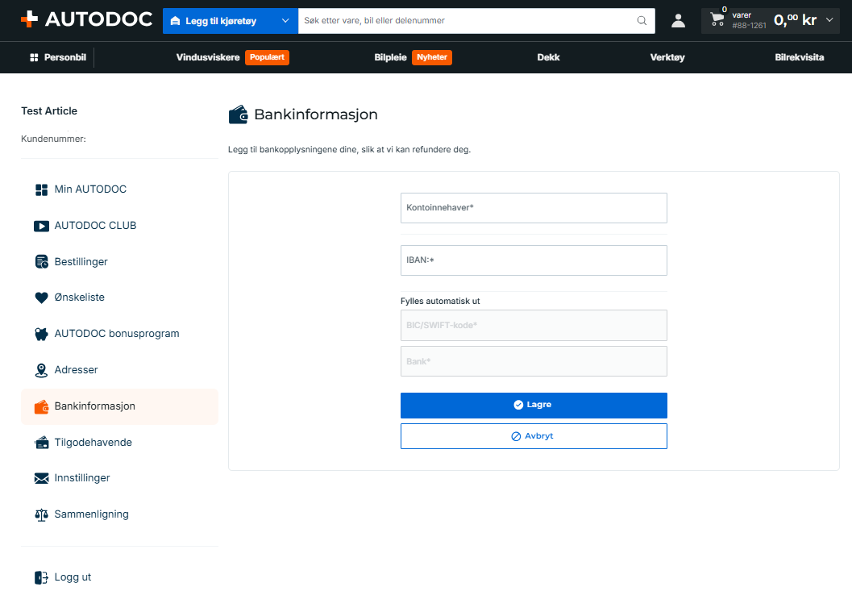Click the search magnifier icon
The image size is (852, 616).
642,21
